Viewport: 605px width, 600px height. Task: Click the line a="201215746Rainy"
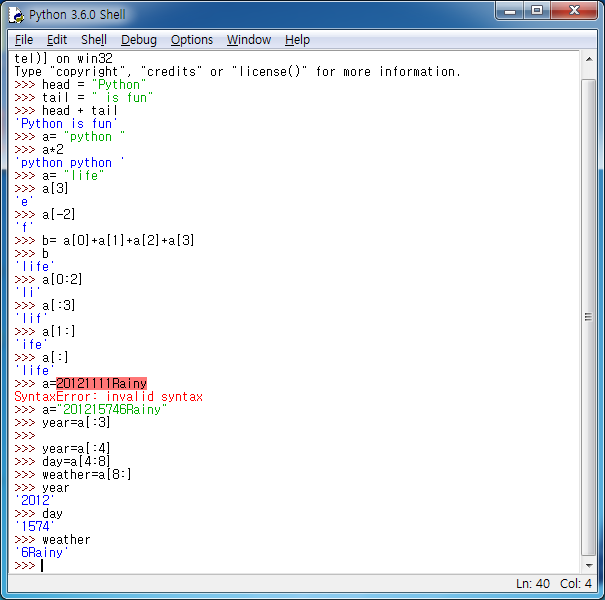91,409
